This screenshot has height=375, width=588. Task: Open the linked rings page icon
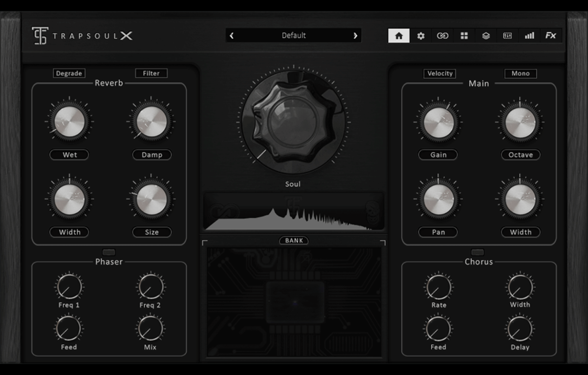(442, 36)
